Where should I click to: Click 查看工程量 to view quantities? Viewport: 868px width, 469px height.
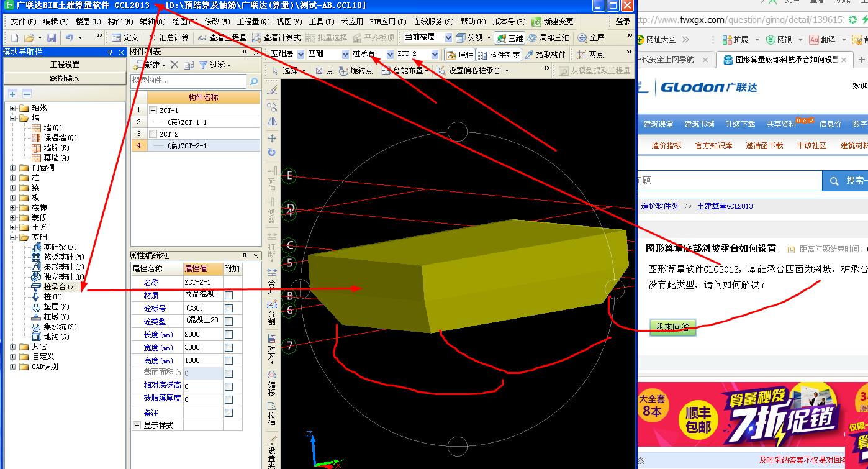tap(222, 38)
